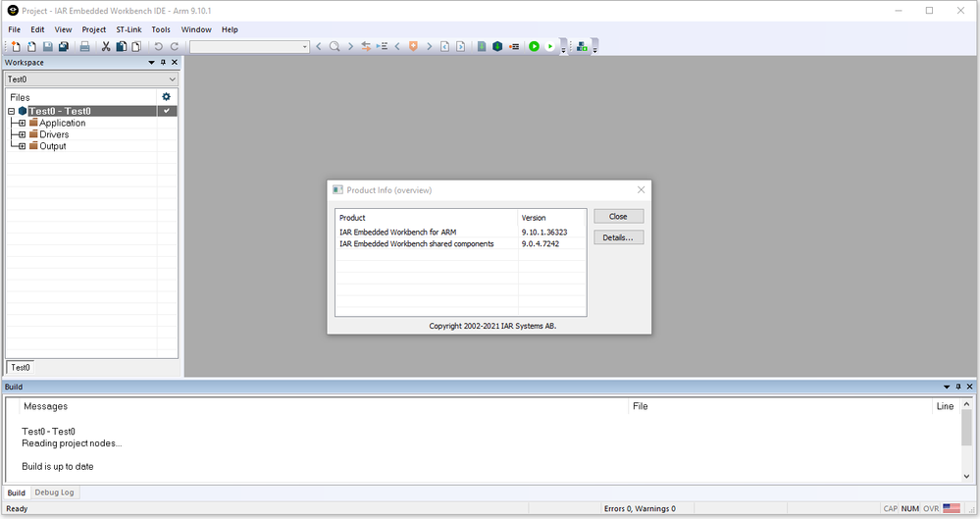Click the Paste toolbar icon

click(x=136, y=46)
